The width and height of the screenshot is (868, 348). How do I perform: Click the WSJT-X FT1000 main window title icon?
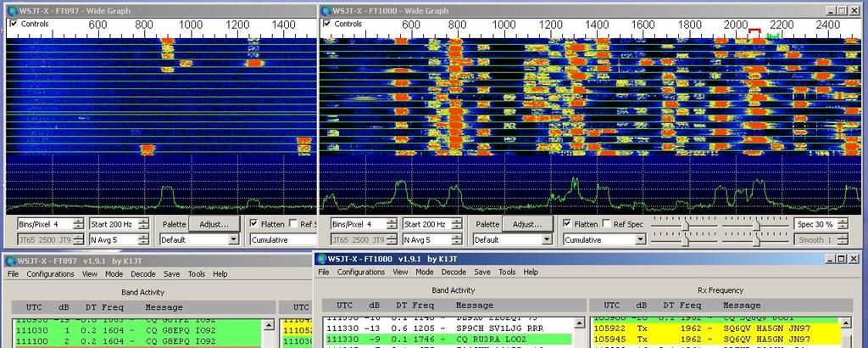coord(321,259)
